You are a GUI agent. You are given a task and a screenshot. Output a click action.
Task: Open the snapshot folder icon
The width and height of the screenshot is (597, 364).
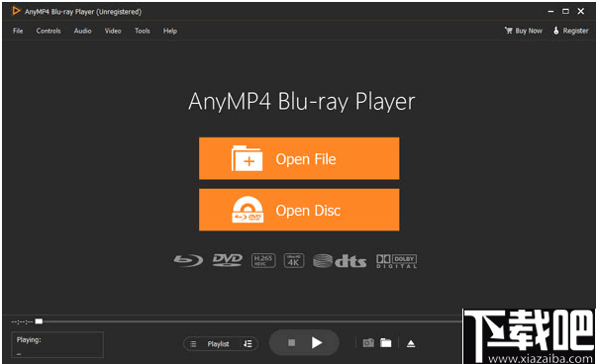pos(386,342)
